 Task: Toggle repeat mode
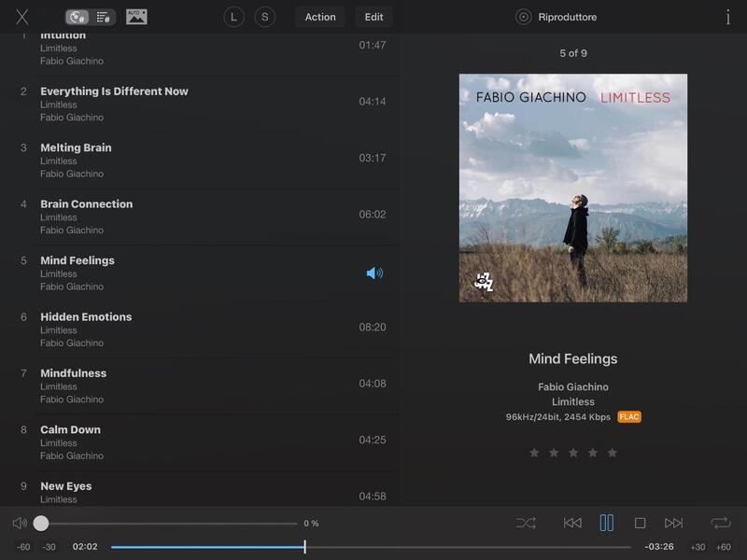tap(720, 524)
